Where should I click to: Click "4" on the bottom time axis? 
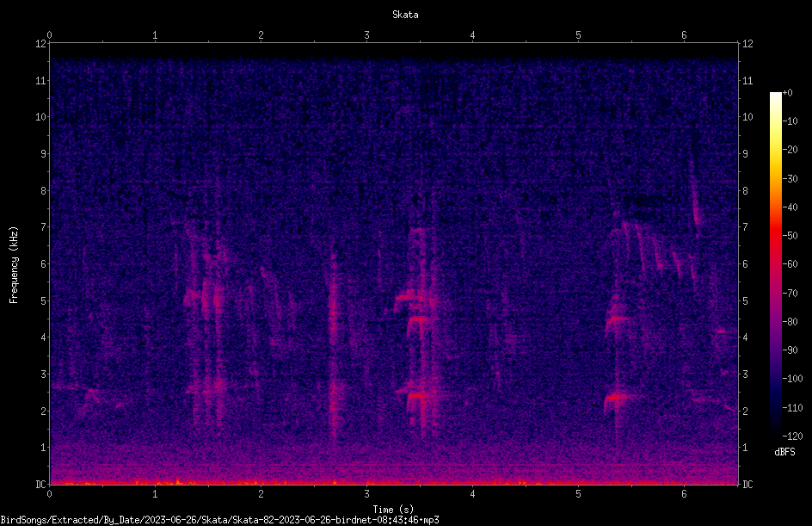472,494
